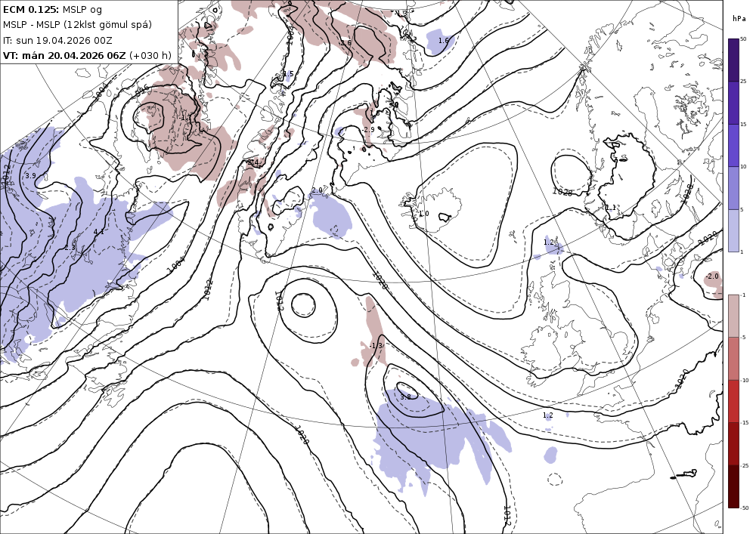This screenshot has height=534, width=756.
Task: Click the '25' legend tick label
Action: pyautogui.click(x=743, y=82)
